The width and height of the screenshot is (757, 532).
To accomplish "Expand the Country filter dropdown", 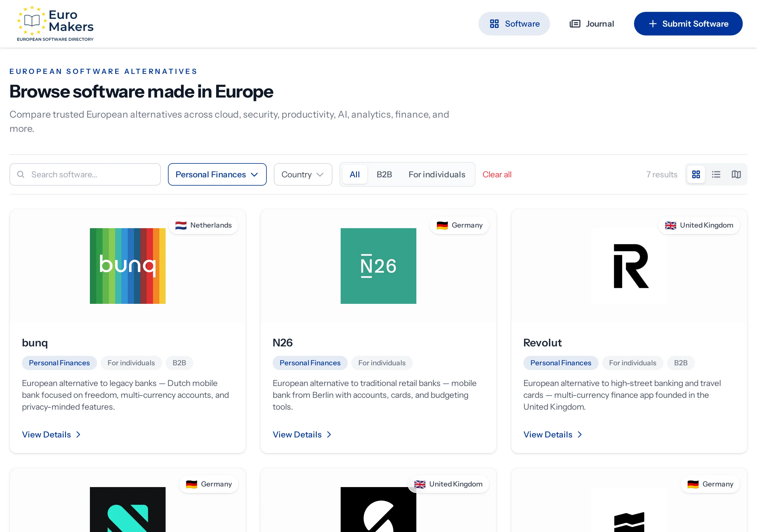I will (303, 174).
